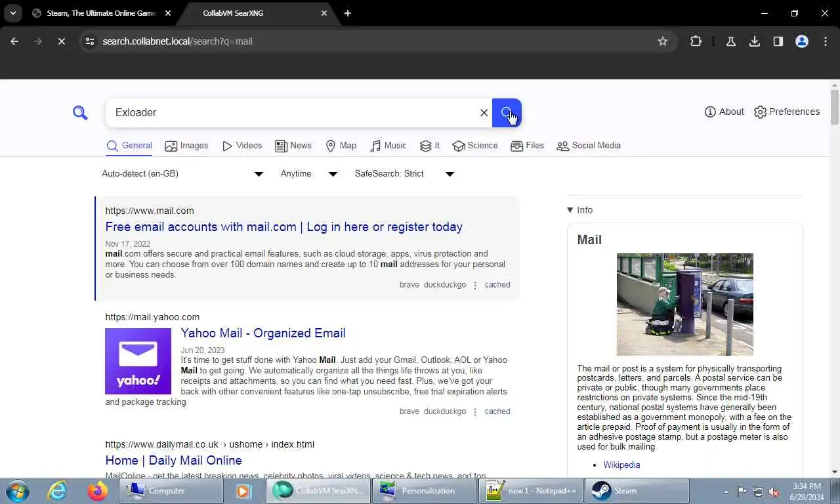The width and height of the screenshot is (840, 504).
Task: Open the tab search dropdown arrow
Action: [x=12, y=13]
